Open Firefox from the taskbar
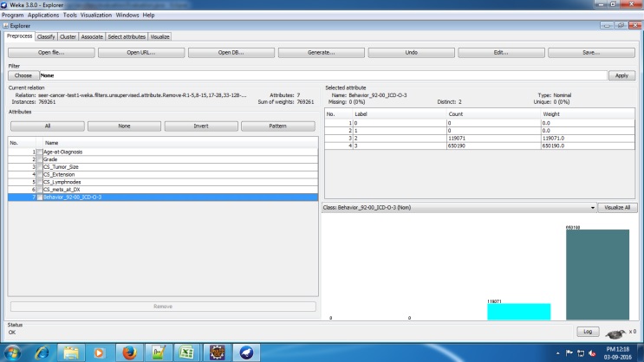The height and width of the screenshot is (362, 644). pos(128,352)
